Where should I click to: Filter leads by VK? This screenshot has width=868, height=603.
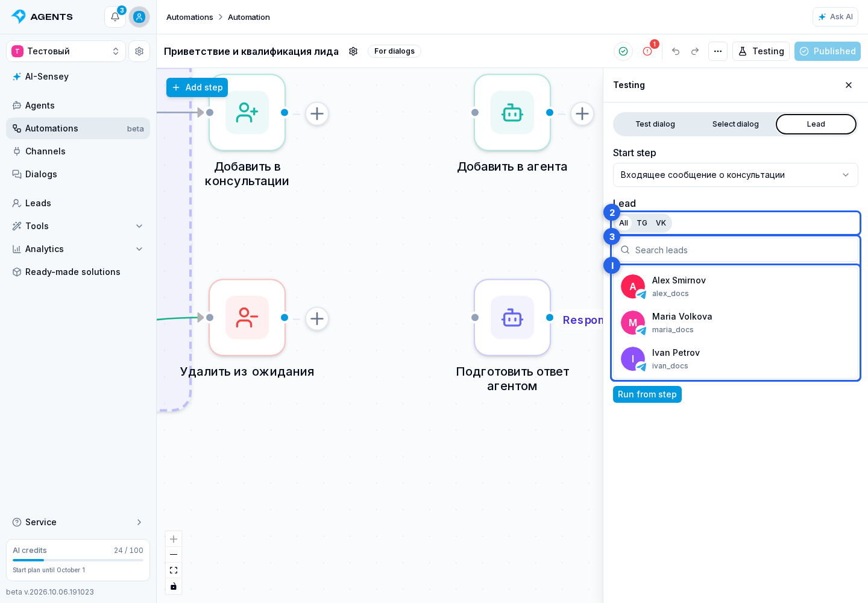tap(661, 223)
